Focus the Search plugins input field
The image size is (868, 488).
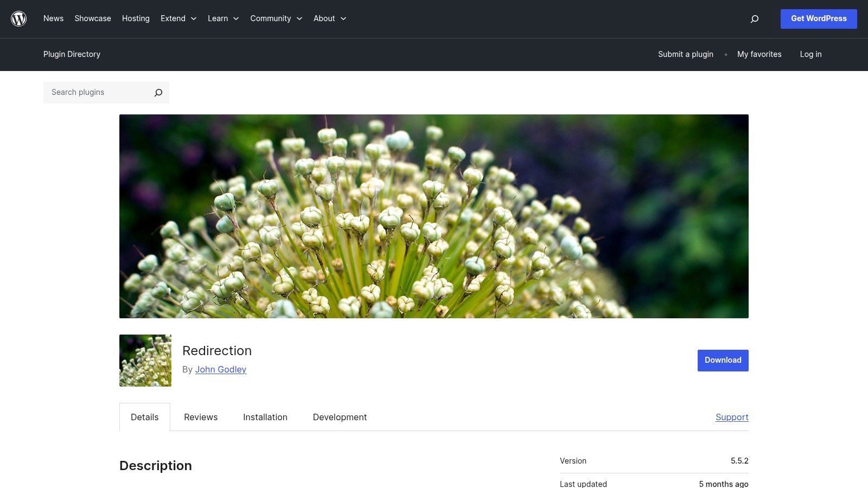point(98,93)
